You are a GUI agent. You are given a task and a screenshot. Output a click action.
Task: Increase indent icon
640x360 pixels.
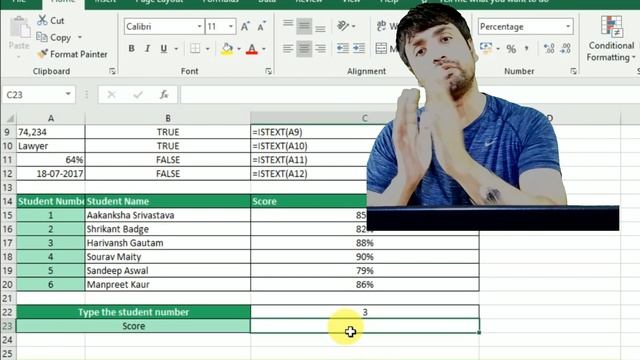(359, 49)
